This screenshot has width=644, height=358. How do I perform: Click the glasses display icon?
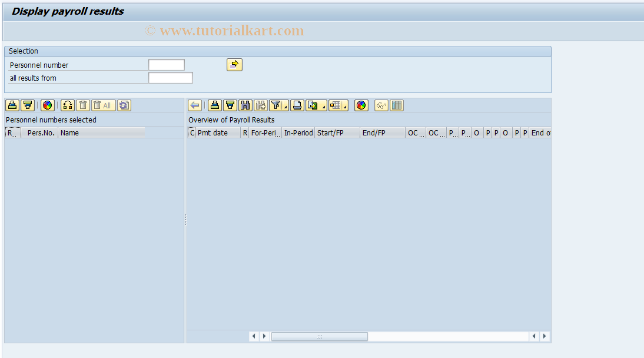381,105
